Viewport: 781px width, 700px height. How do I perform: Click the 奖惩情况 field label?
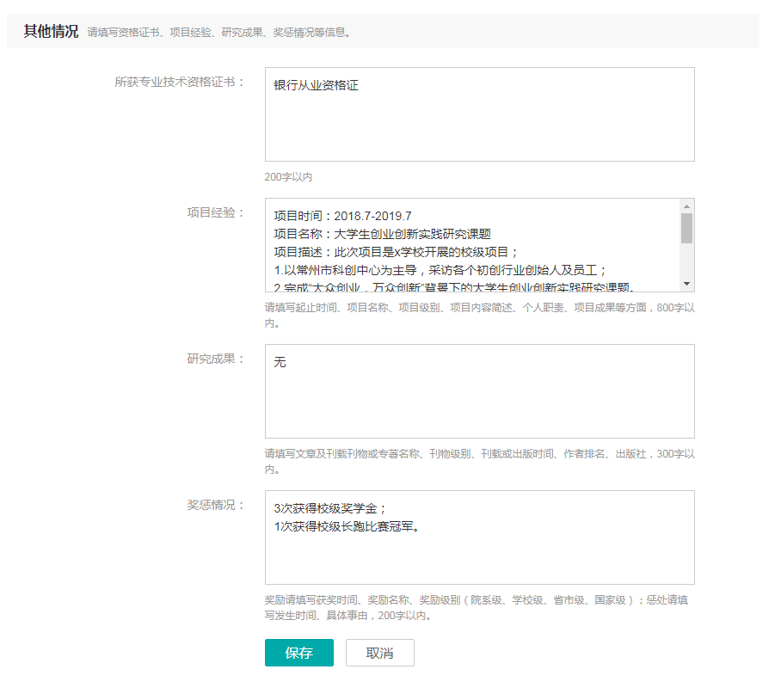coord(215,506)
